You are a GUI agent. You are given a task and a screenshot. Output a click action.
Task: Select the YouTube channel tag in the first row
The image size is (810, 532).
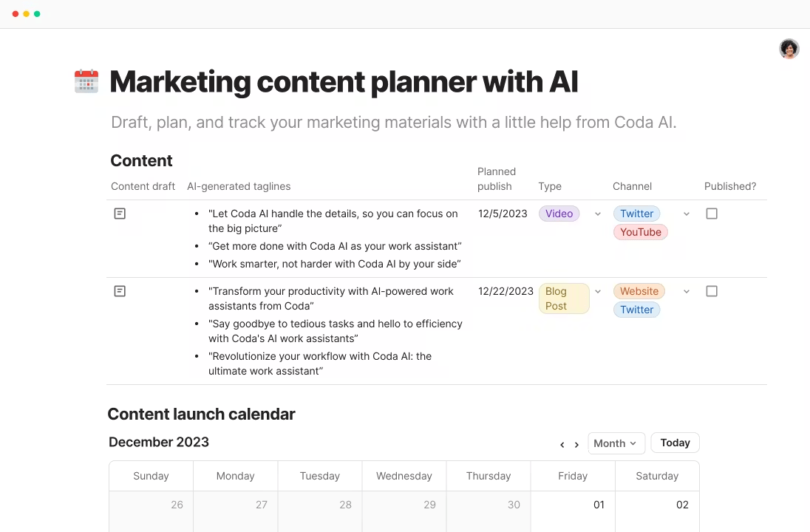640,232
